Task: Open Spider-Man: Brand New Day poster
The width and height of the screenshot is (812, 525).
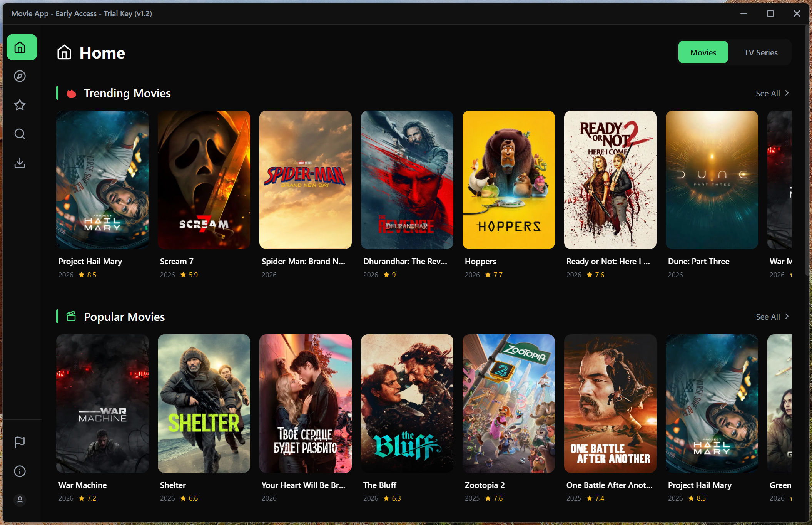Action: 306,180
